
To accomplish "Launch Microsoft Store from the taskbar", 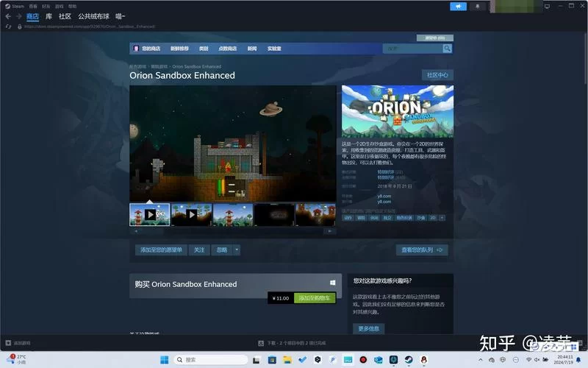I will click(x=272, y=360).
